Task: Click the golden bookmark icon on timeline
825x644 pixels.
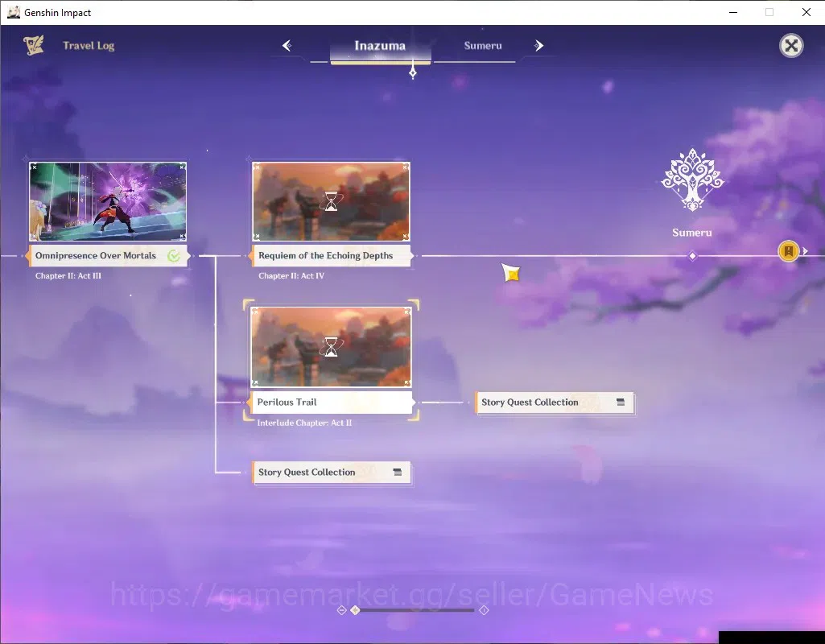Action: 788,251
